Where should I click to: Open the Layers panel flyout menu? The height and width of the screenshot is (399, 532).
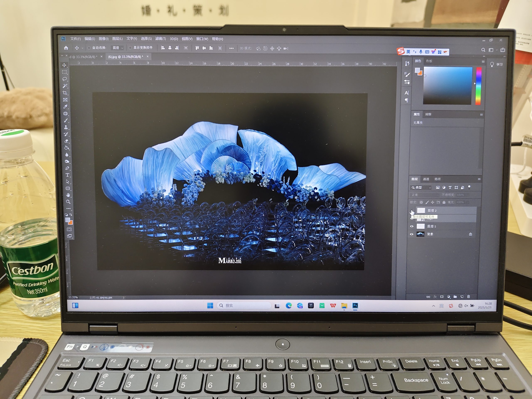[479, 179]
